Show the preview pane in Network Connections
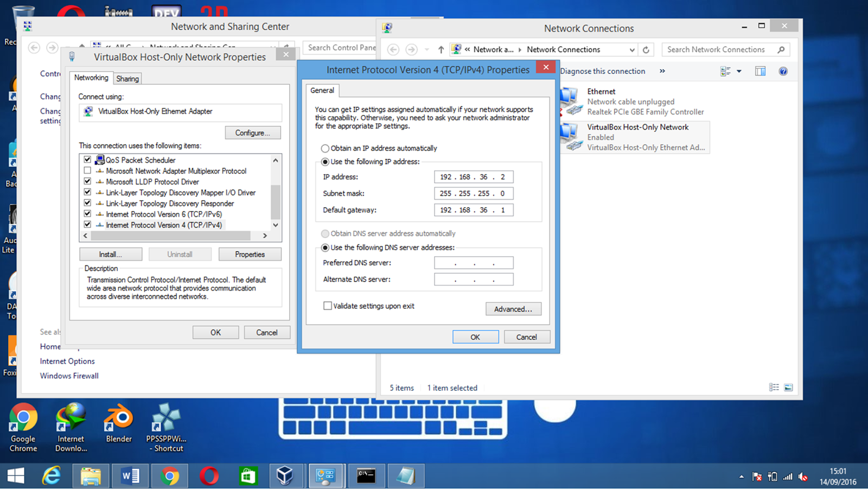This screenshot has height=489, width=868. (x=761, y=71)
